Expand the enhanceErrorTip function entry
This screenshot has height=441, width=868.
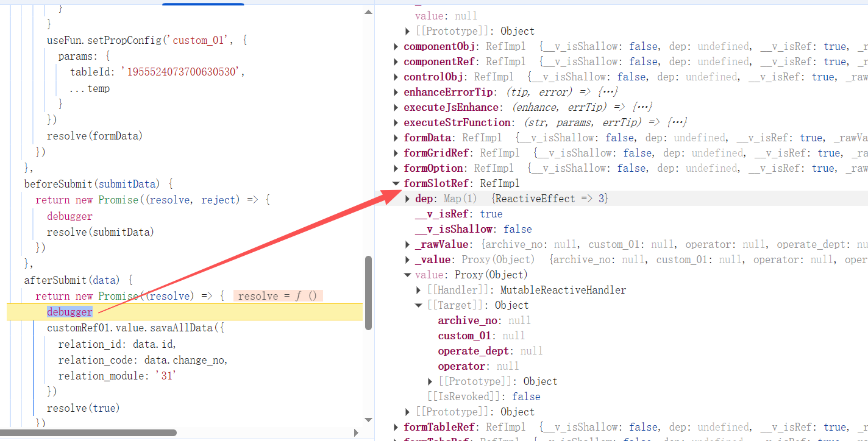[x=396, y=93]
